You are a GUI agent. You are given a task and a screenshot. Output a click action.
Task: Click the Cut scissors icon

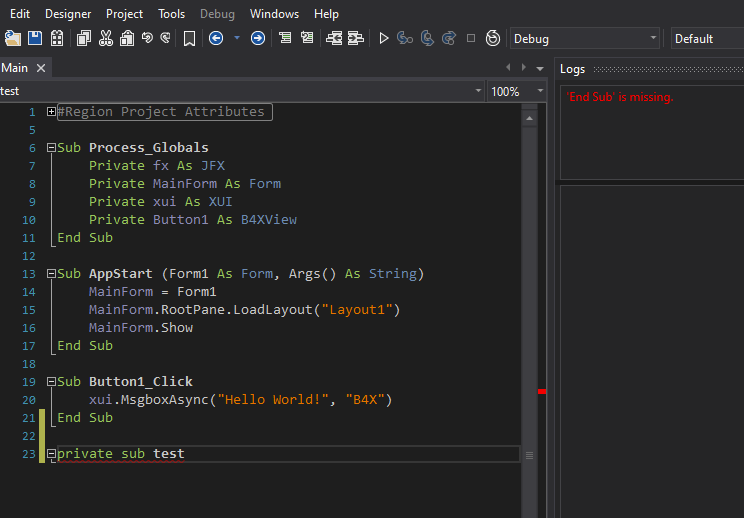[105, 38]
